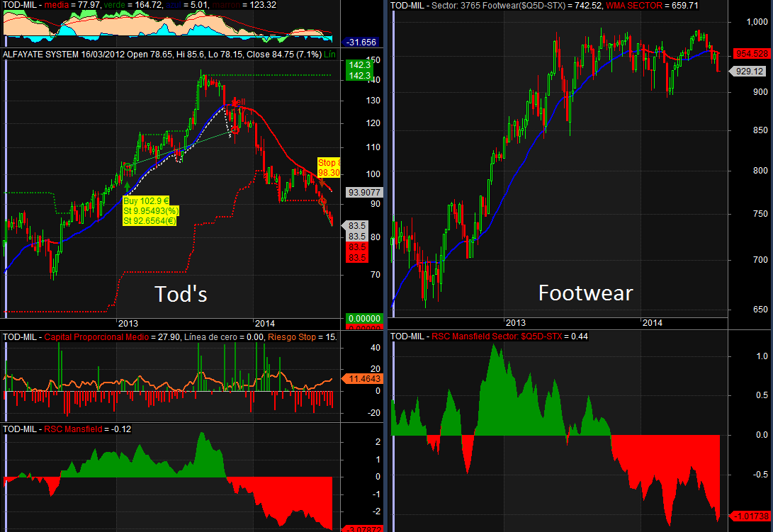
Task: Click the green 0.00000 value tag
Action: tap(364, 319)
